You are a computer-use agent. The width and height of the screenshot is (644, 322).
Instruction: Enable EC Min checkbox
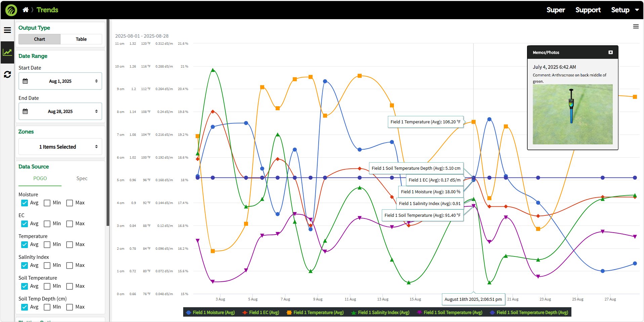coord(47,224)
